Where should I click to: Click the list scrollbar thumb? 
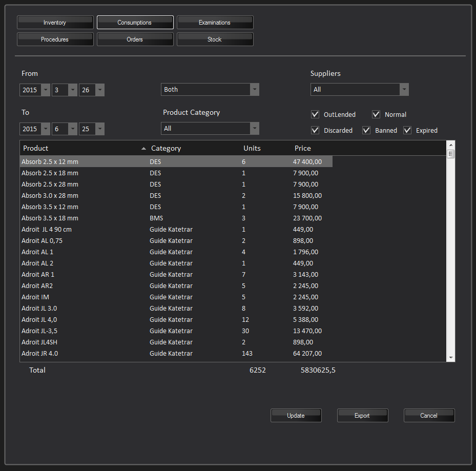451,154
